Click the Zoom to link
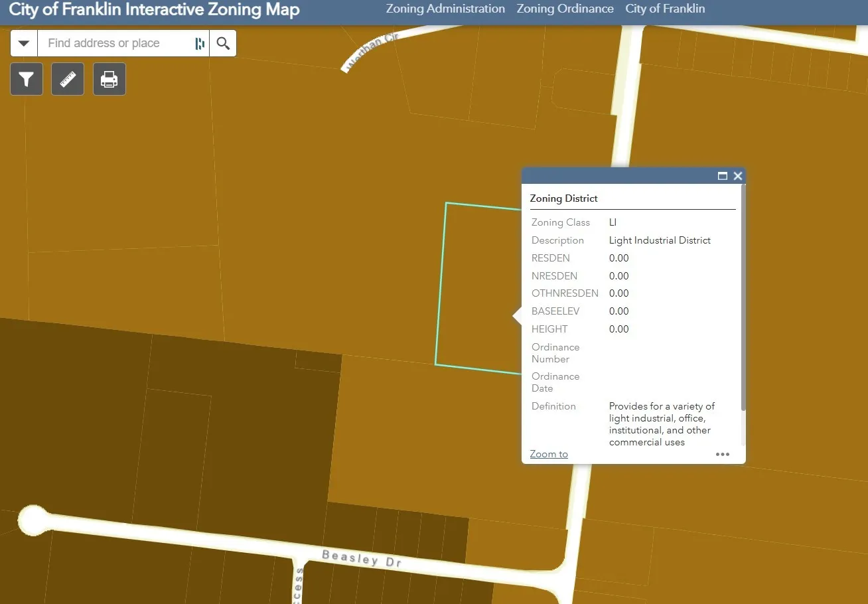This screenshot has height=604, width=868. coord(549,454)
